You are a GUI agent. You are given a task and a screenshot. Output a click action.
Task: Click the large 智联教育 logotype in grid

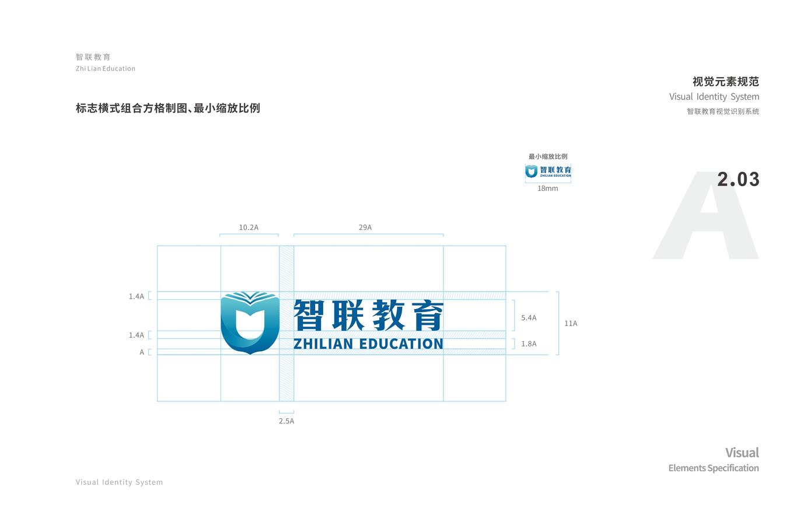point(368,316)
